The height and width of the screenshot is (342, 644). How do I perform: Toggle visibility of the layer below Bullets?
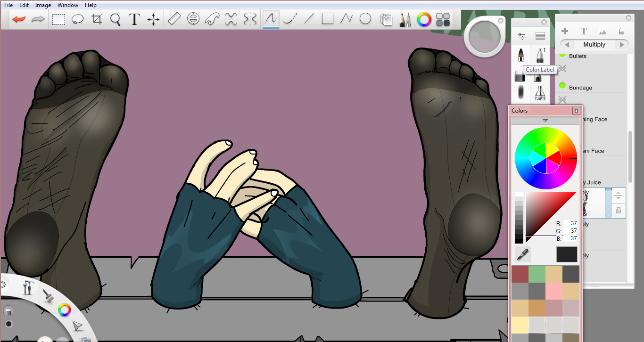(562, 69)
